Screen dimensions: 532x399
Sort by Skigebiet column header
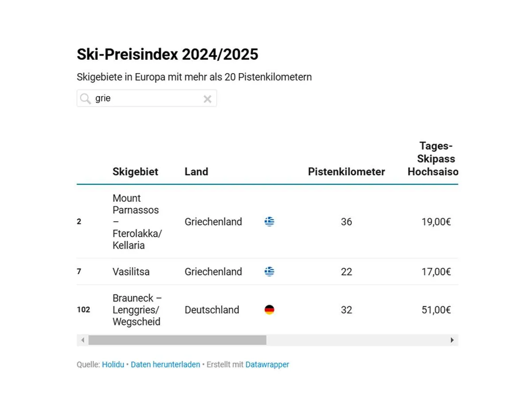pos(135,172)
